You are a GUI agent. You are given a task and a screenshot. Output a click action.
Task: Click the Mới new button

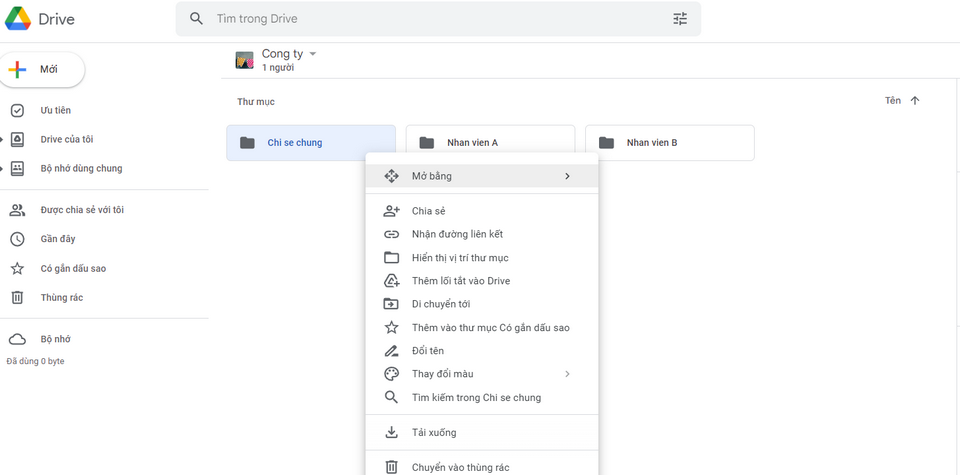pyautogui.click(x=43, y=69)
